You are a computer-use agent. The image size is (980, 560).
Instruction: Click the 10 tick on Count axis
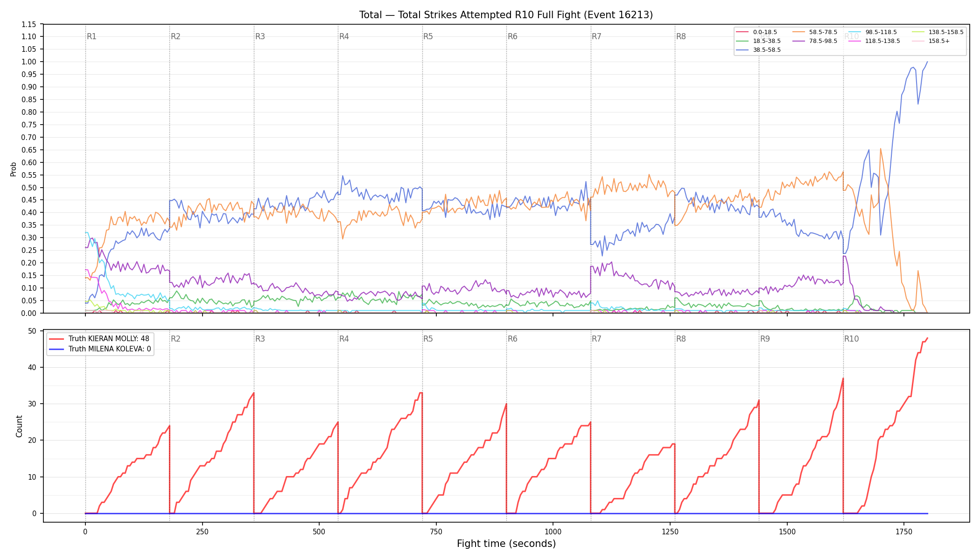32,477
